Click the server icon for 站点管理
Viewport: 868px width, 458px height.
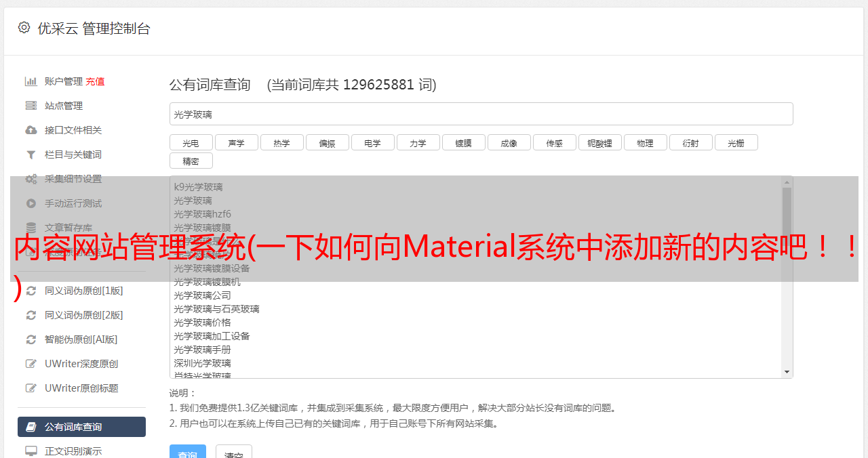tap(31, 106)
